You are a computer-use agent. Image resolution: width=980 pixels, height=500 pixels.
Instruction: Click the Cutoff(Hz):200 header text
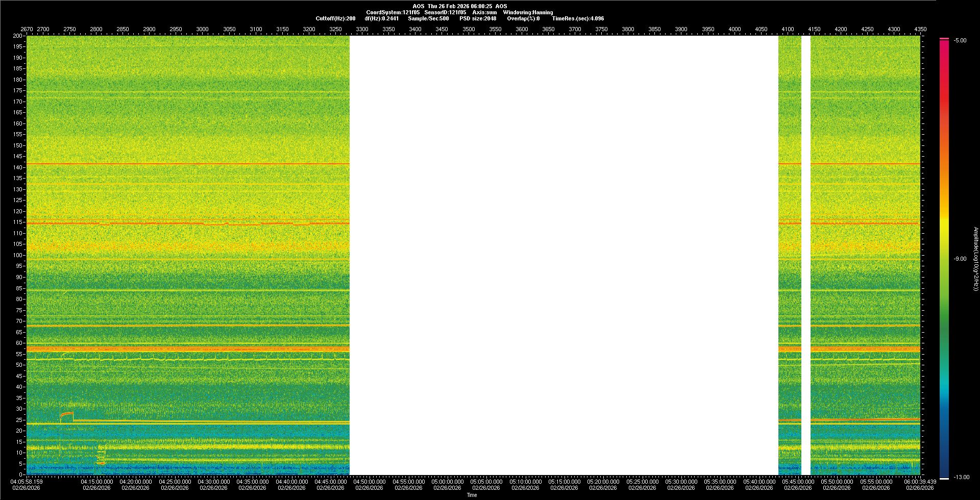pyautogui.click(x=335, y=18)
